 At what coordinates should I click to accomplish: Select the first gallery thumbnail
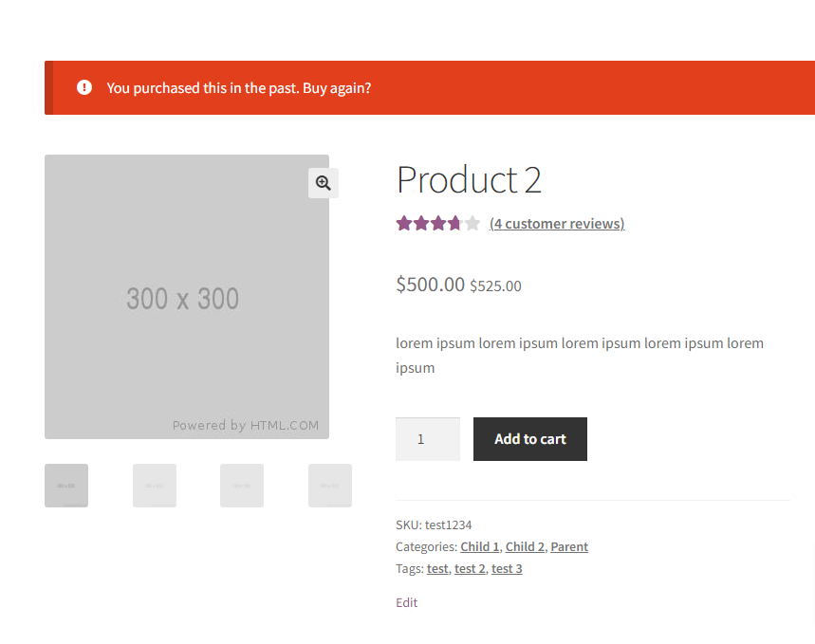point(66,486)
